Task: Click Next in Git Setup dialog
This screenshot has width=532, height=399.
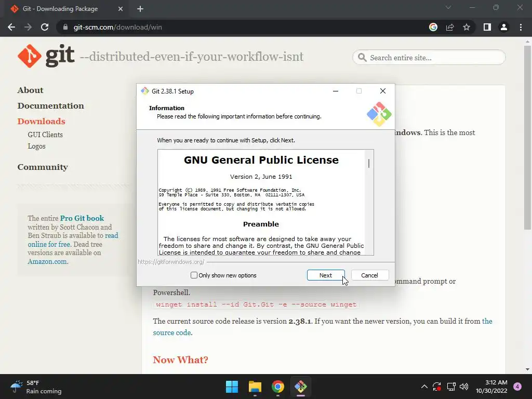Action: tap(326, 275)
